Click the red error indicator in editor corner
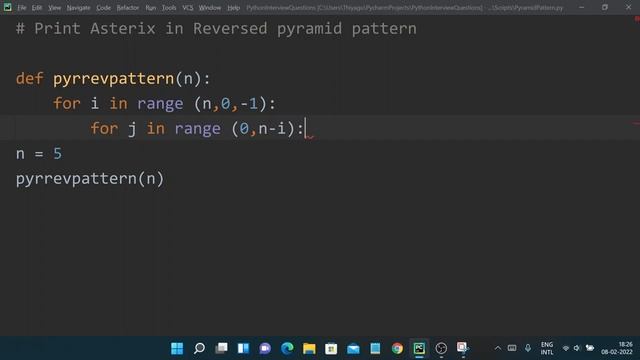 [636, 19]
